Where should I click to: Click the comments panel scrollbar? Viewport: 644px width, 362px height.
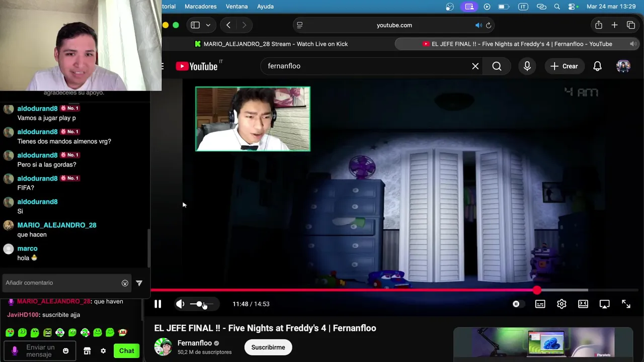(x=149, y=248)
